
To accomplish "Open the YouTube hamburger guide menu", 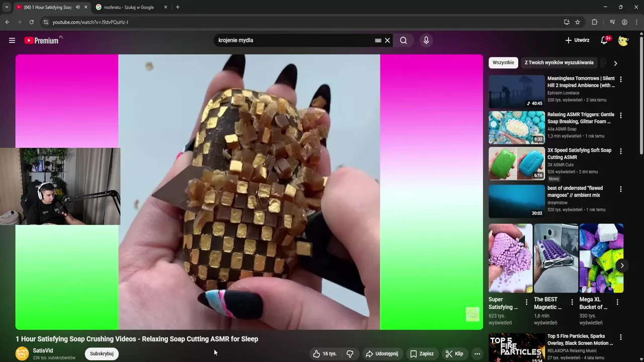I will click(x=12, y=40).
